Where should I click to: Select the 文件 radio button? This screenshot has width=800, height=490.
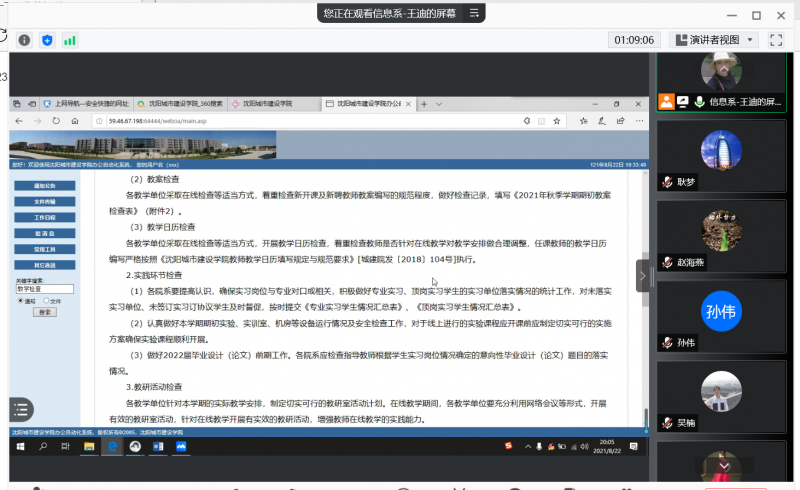(x=46, y=301)
